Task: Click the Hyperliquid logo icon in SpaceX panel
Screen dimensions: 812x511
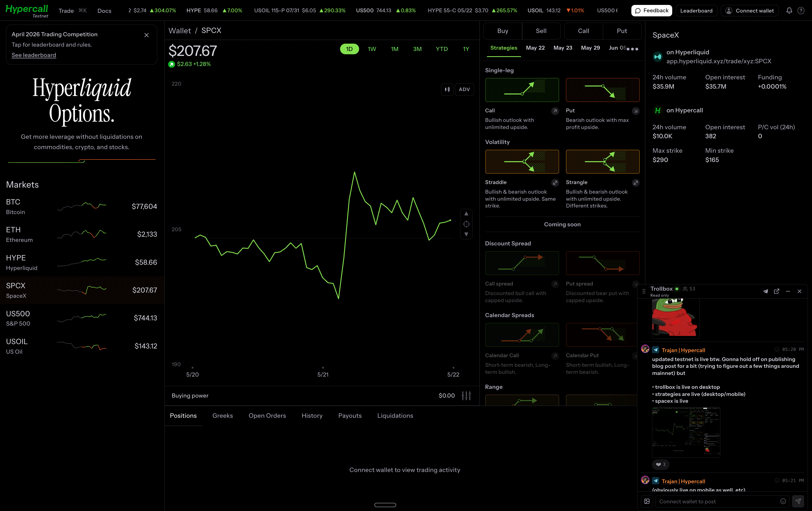Action: [x=658, y=57]
